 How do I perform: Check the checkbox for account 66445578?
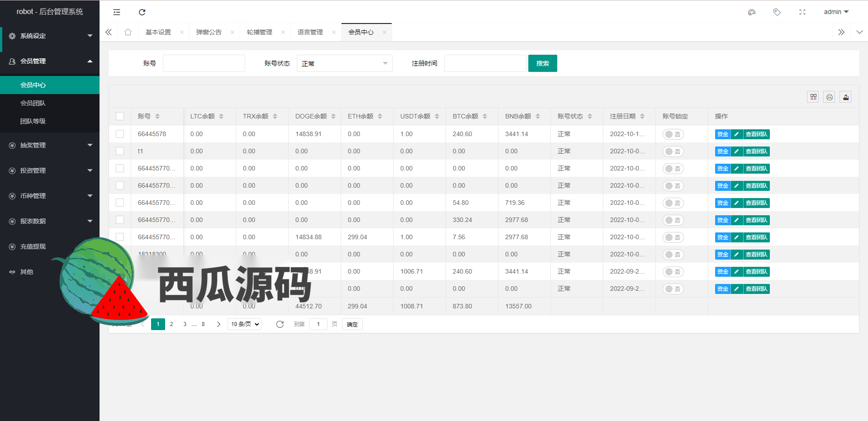pyautogui.click(x=120, y=134)
